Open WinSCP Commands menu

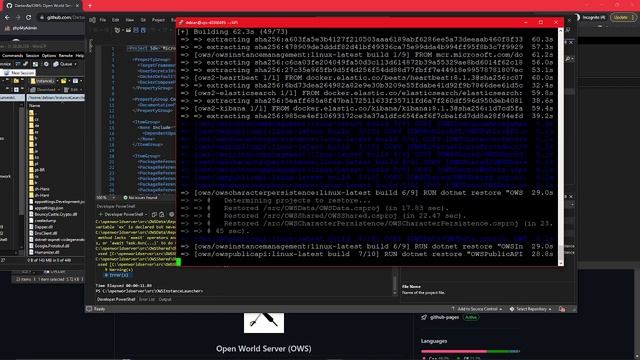pyautogui.click(x=12, y=56)
